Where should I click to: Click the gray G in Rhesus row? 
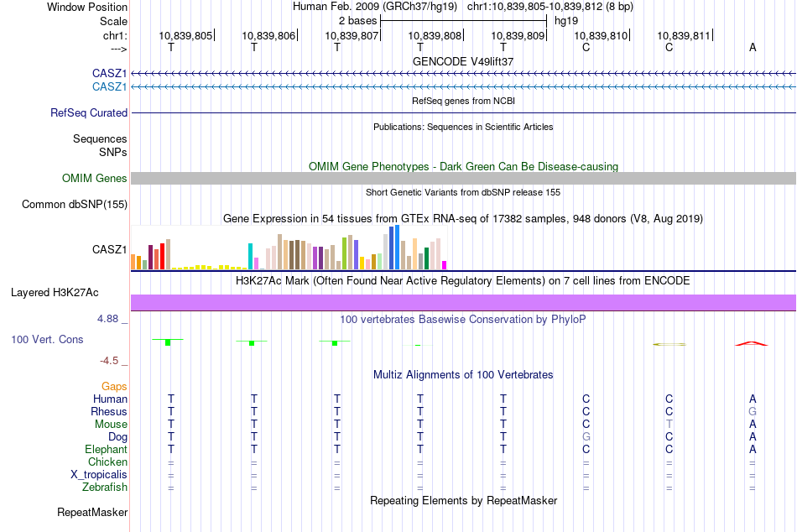coord(753,411)
